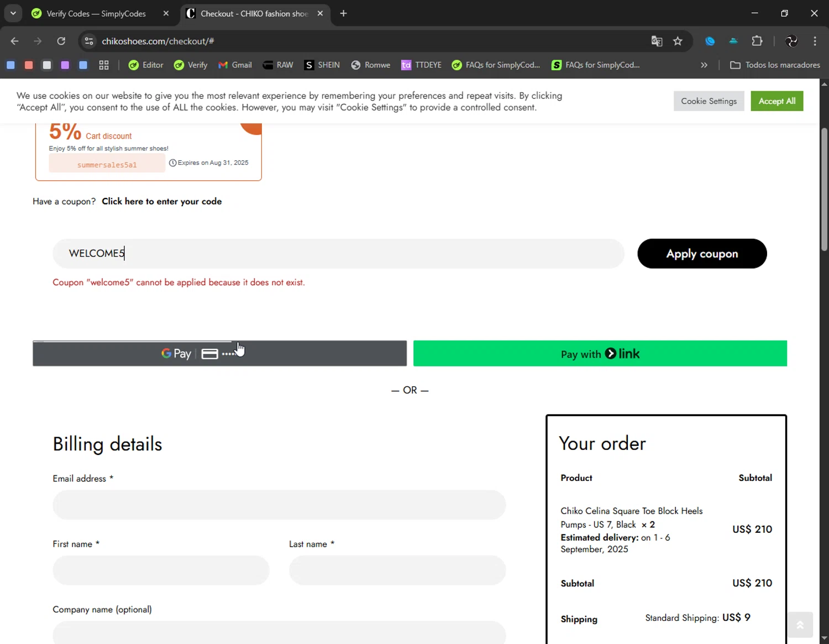Open the Editor bookmark
This screenshot has width=829, height=644.
146,65
